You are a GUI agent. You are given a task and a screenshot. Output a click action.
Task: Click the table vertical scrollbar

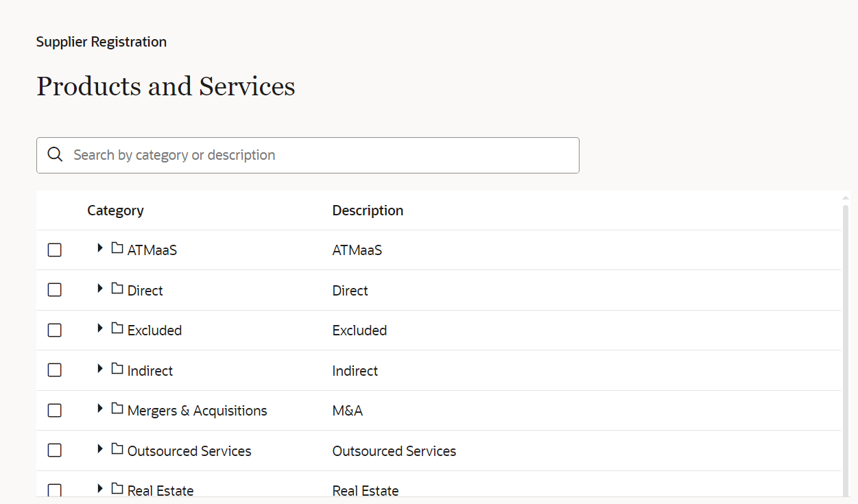click(845, 343)
